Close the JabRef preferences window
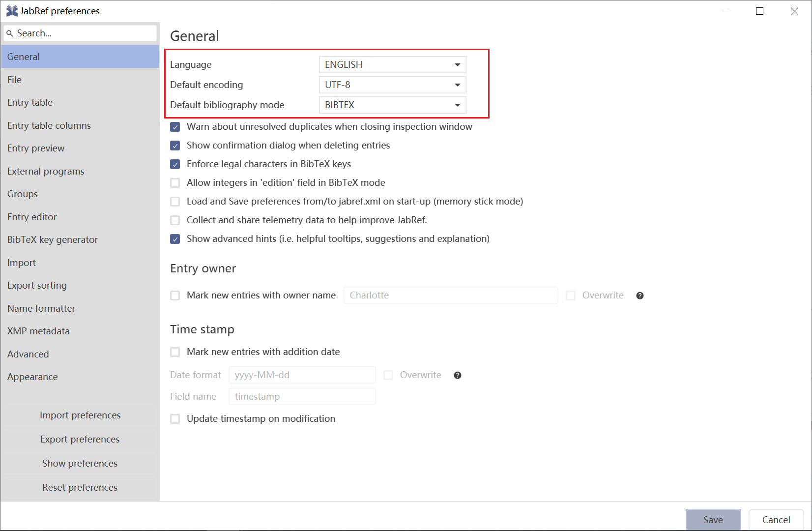812x531 pixels. 794,11
